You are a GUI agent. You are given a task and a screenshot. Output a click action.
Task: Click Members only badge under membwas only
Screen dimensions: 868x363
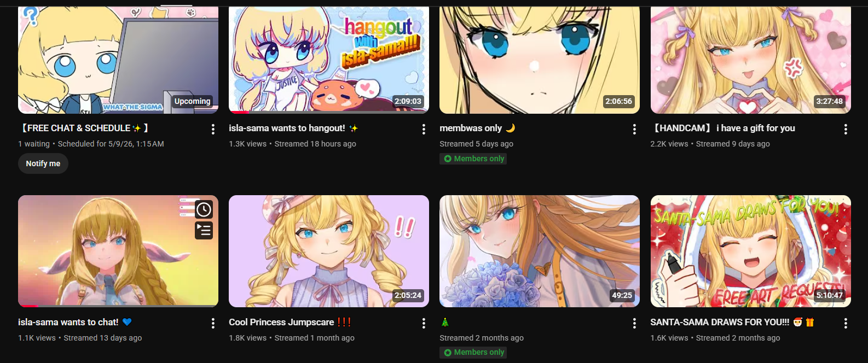(x=473, y=159)
